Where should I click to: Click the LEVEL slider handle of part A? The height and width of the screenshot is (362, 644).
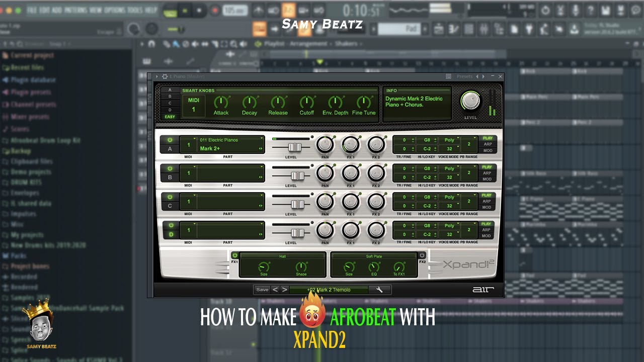(x=294, y=147)
